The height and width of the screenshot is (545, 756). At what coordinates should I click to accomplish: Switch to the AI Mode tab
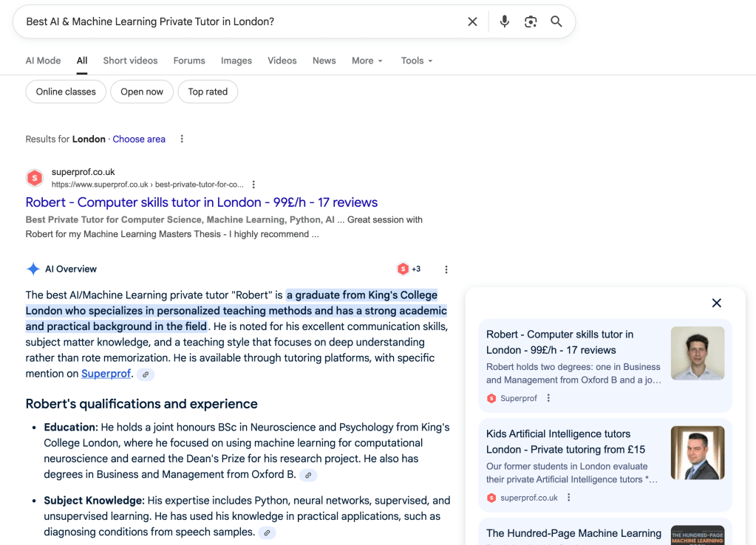tap(43, 61)
